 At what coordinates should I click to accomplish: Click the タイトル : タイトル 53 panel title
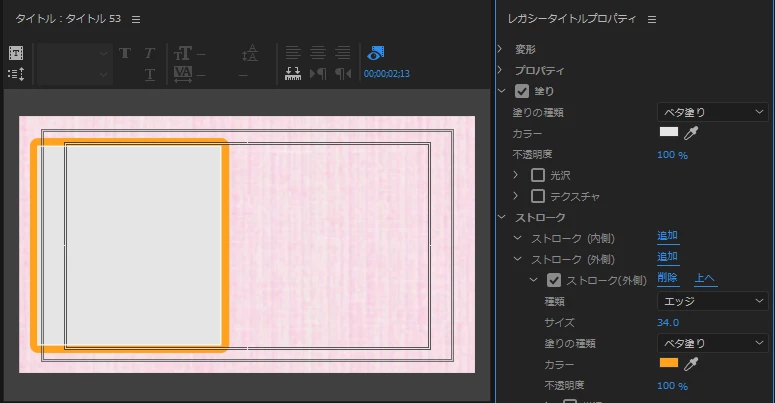68,19
